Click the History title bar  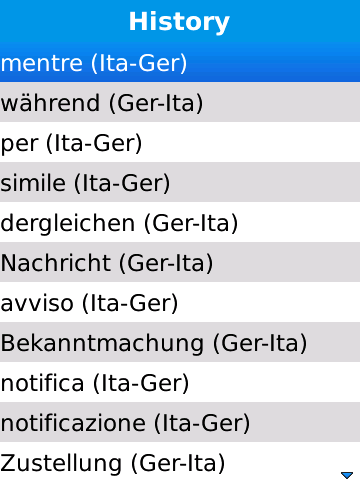tap(180, 21)
